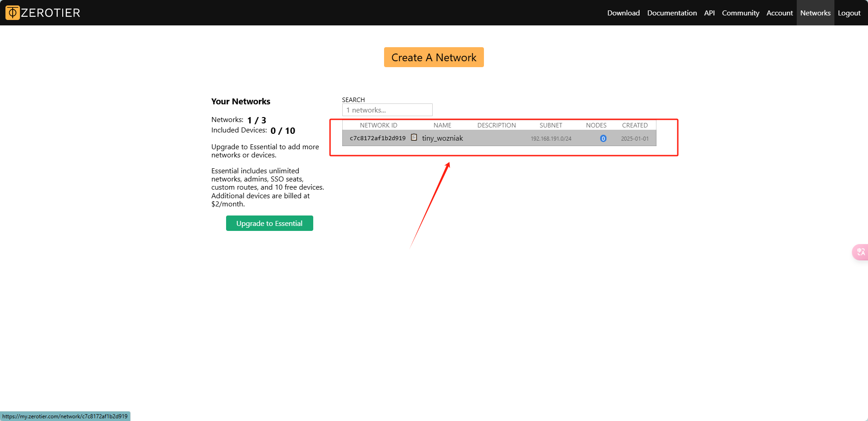This screenshot has height=421, width=868.
Task: Click the created date 2025-01-01
Action: (x=635, y=138)
